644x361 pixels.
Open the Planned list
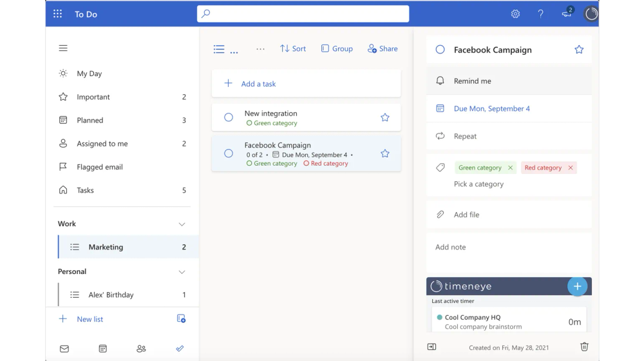pyautogui.click(x=122, y=120)
